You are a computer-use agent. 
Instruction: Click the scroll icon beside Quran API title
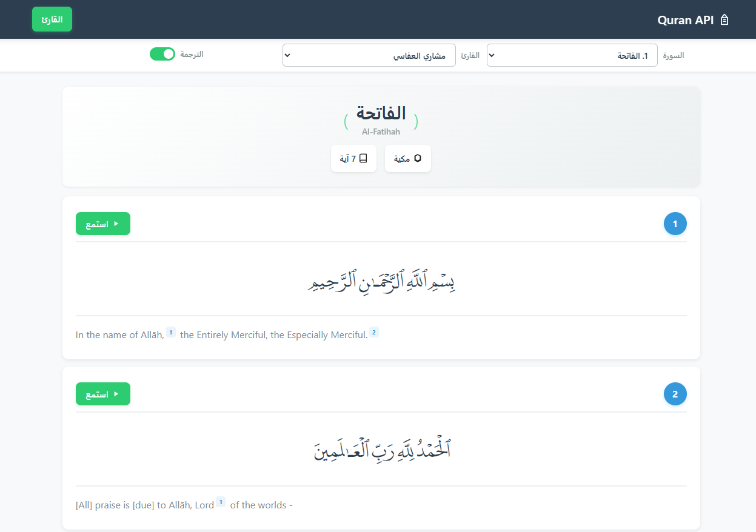coord(725,19)
